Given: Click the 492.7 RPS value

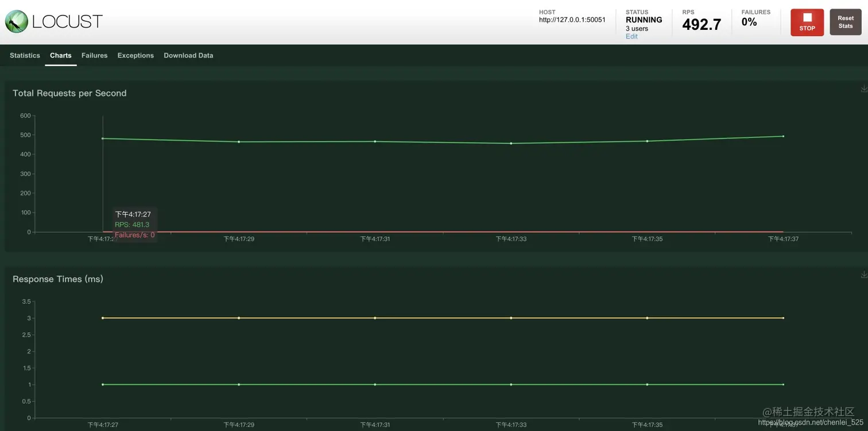Looking at the screenshot, I should 702,24.
